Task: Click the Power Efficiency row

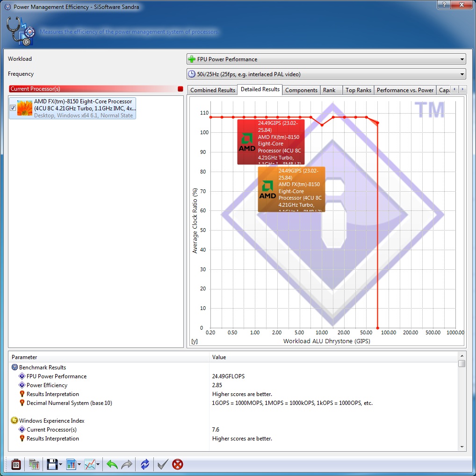Action: coord(233,385)
